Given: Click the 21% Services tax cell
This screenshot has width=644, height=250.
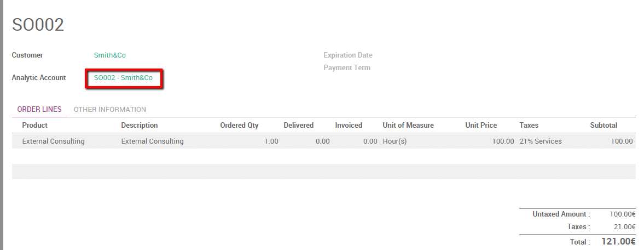Looking at the screenshot, I should click(541, 141).
